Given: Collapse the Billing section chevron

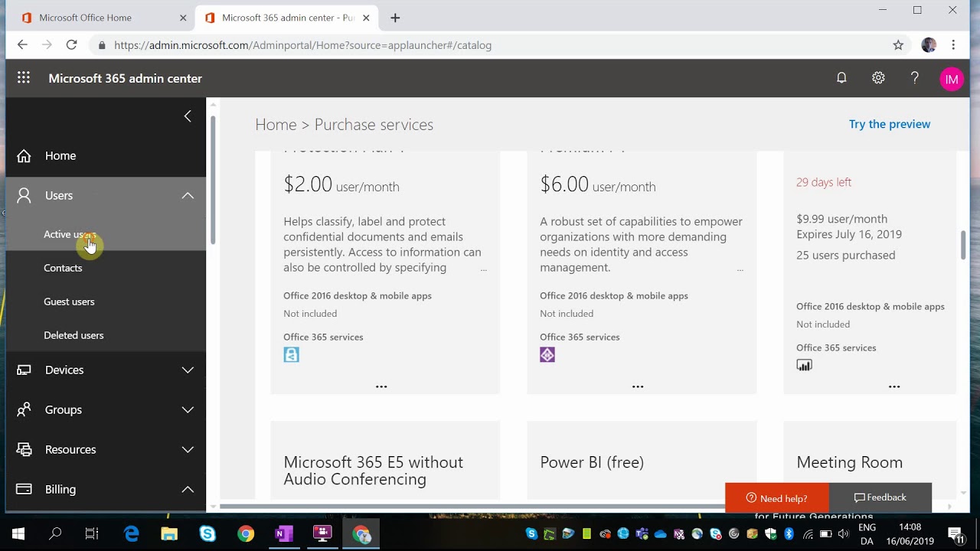Looking at the screenshot, I should pos(188,489).
